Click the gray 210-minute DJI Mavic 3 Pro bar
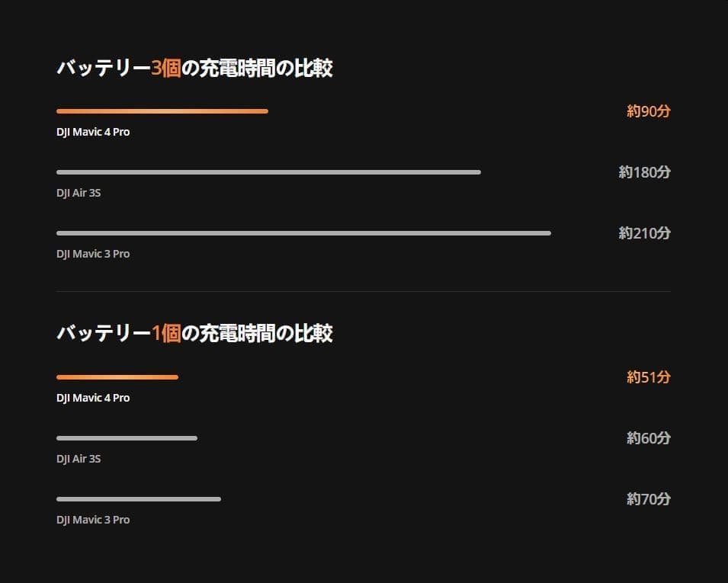Screen dimensions: 728x583 (x=303, y=233)
